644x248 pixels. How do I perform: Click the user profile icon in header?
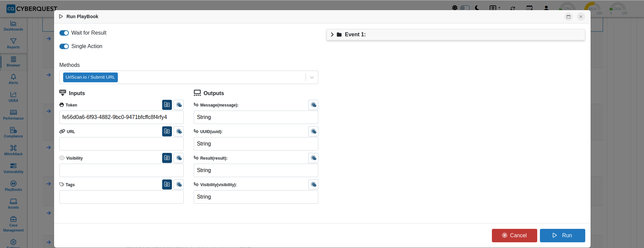[x=546, y=8]
